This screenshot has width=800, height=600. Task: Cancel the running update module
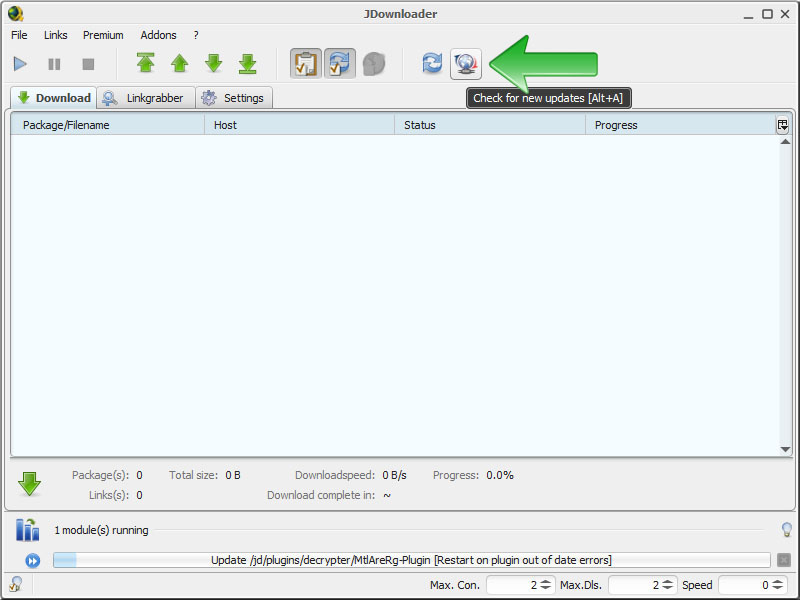click(784, 560)
